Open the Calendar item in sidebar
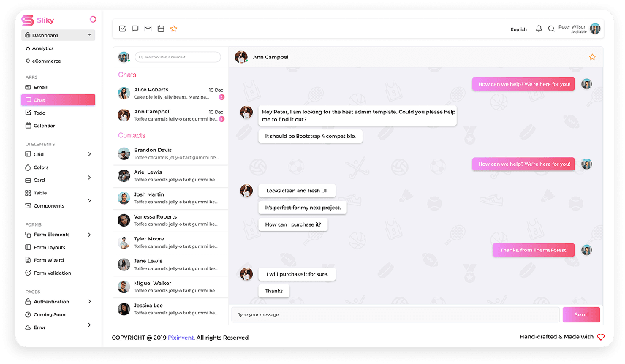 tap(44, 126)
